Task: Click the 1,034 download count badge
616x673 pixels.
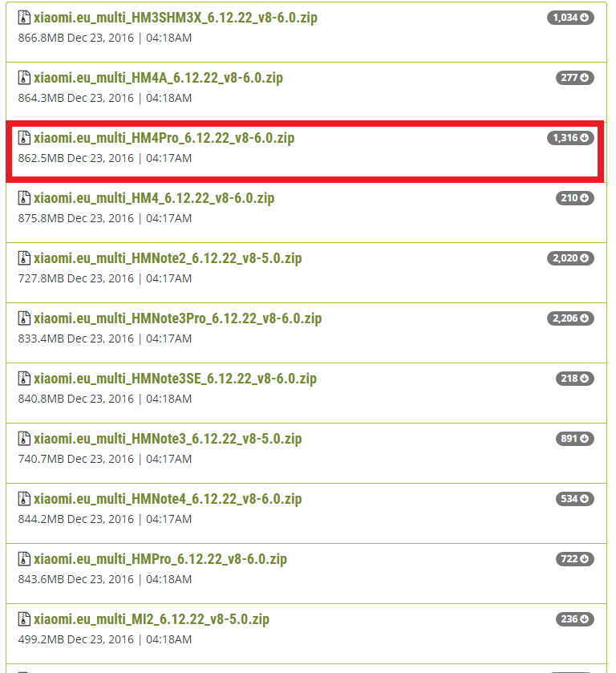Action: pos(570,18)
